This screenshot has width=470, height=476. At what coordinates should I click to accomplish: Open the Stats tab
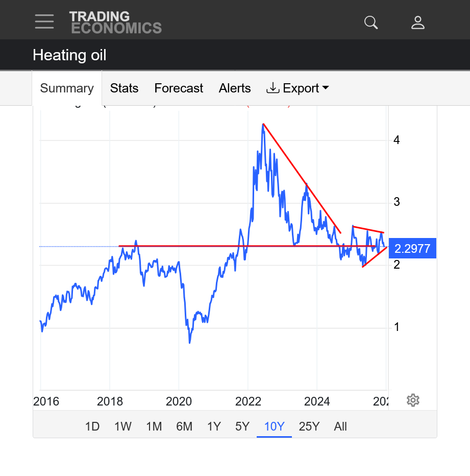click(124, 88)
